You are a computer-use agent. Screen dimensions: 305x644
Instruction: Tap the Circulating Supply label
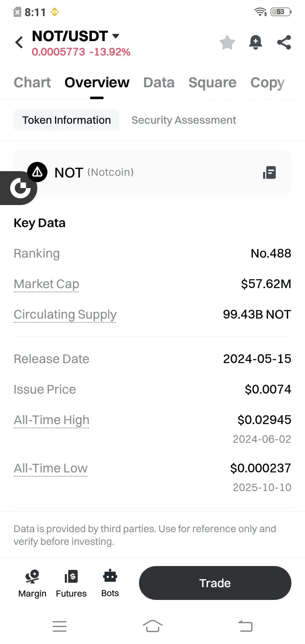[65, 314]
